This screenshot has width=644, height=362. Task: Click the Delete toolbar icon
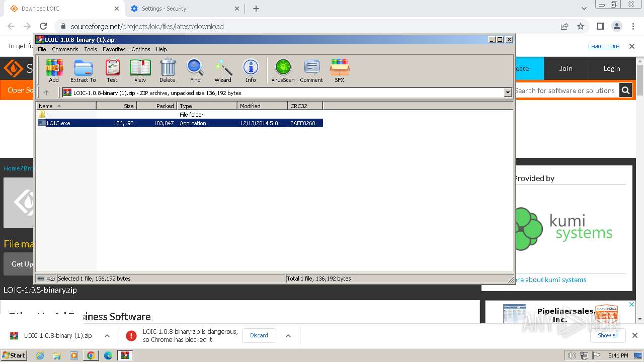pos(168,70)
